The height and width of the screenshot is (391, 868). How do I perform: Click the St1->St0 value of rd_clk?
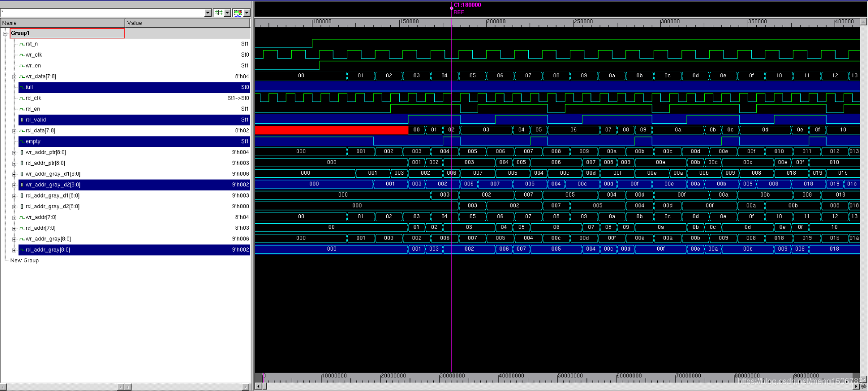click(x=238, y=99)
